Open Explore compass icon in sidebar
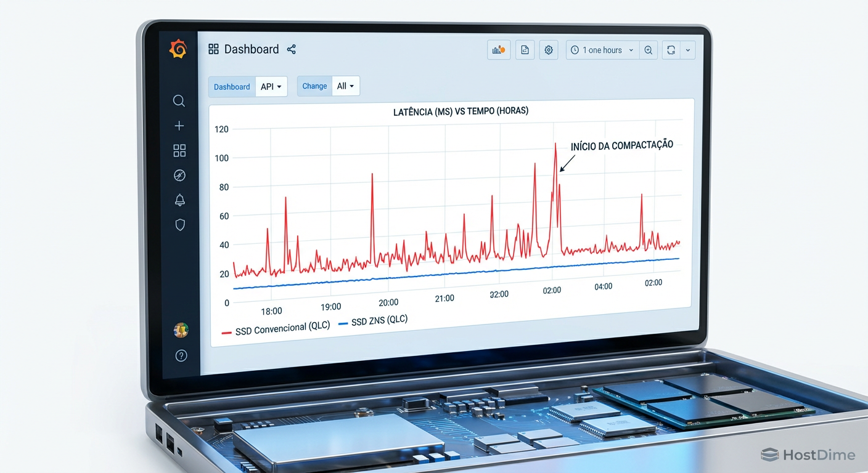This screenshot has height=473, width=868. (x=179, y=176)
